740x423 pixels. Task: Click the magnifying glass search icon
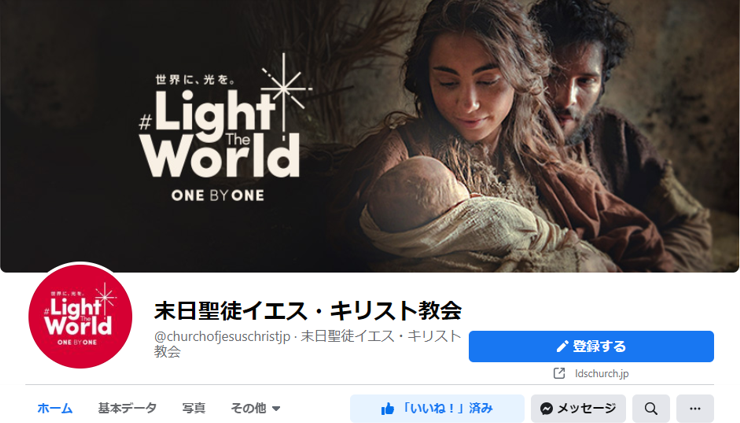coord(651,408)
